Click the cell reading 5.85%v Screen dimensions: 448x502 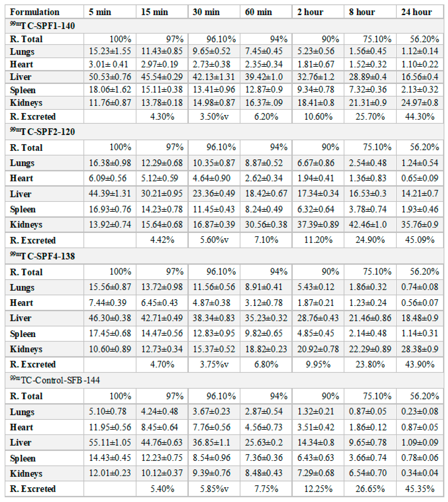tap(214, 489)
